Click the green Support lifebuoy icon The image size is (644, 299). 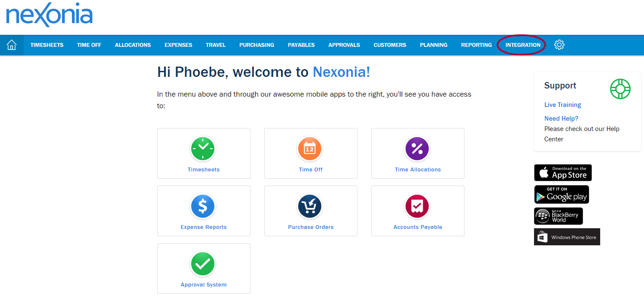pos(620,89)
